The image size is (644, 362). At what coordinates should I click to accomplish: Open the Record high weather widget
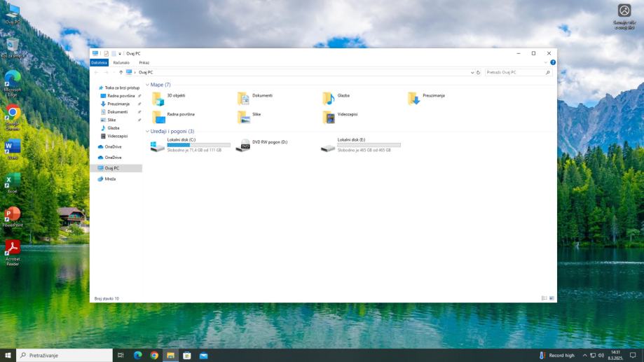pyautogui.click(x=557, y=356)
